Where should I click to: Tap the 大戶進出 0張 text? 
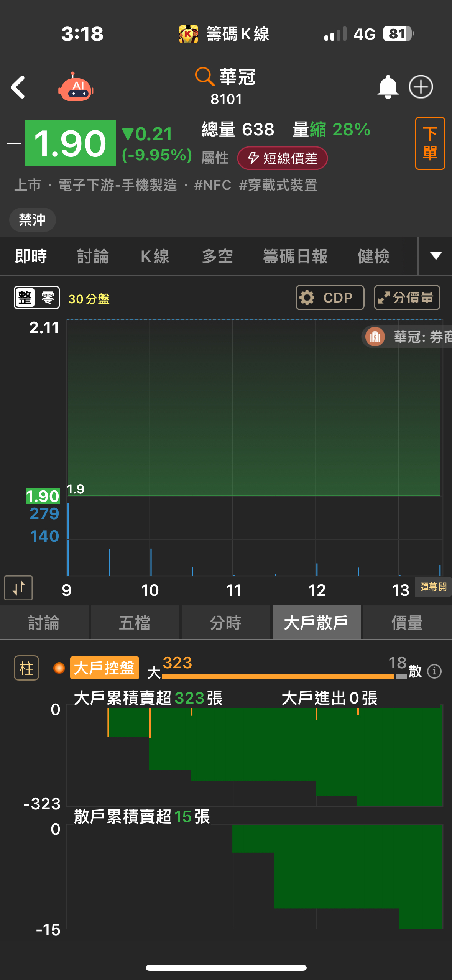330,698
